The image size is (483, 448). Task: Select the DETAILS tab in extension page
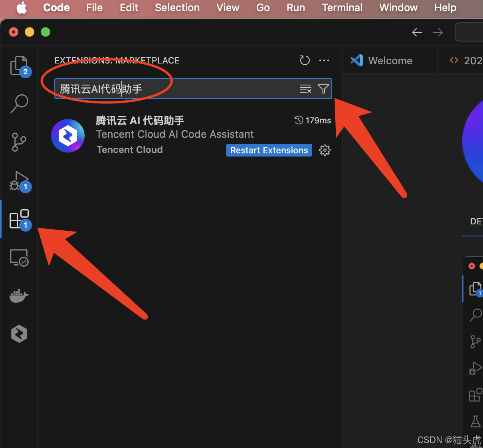click(476, 221)
